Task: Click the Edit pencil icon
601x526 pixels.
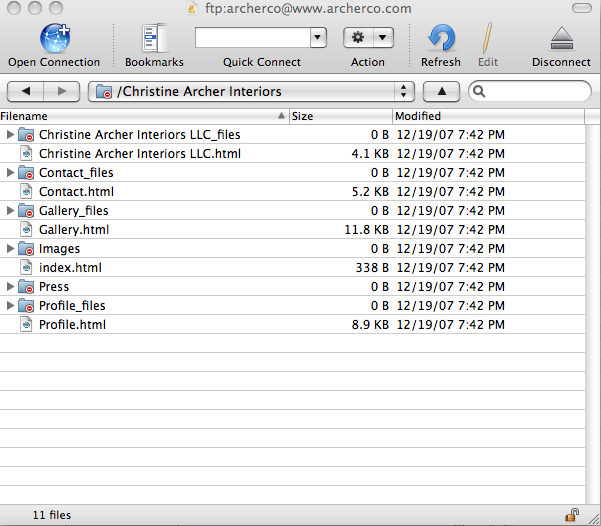Action: (488, 38)
